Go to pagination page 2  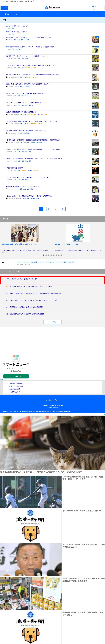pos(48,209)
